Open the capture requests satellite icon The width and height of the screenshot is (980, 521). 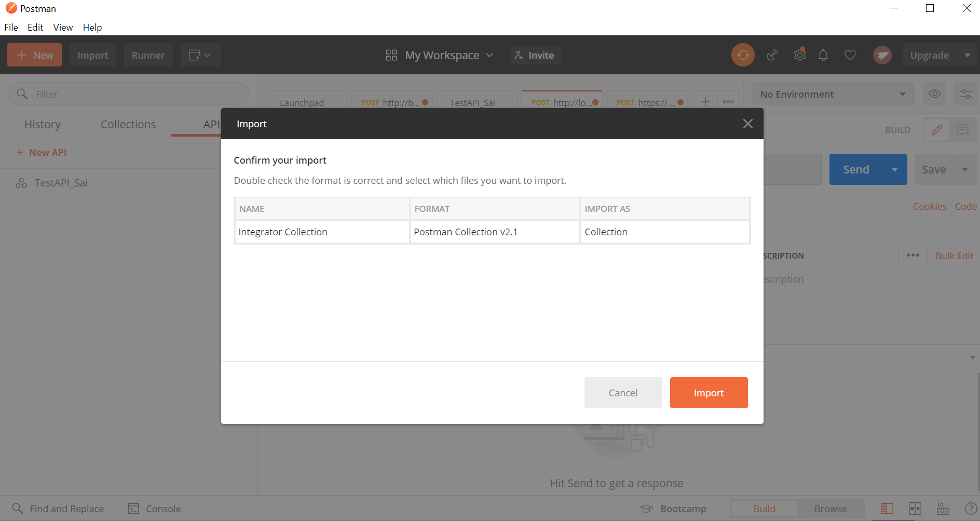pyautogui.click(x=772, y=55)
